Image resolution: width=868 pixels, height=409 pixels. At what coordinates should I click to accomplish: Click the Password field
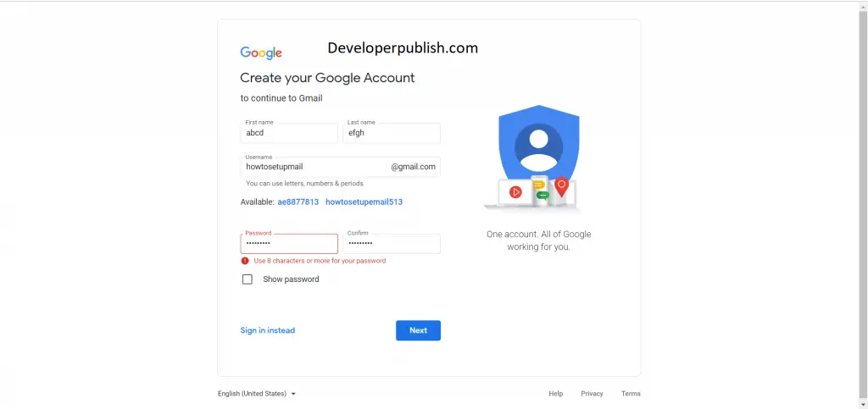pyautogui.click(x=289, y=244)
